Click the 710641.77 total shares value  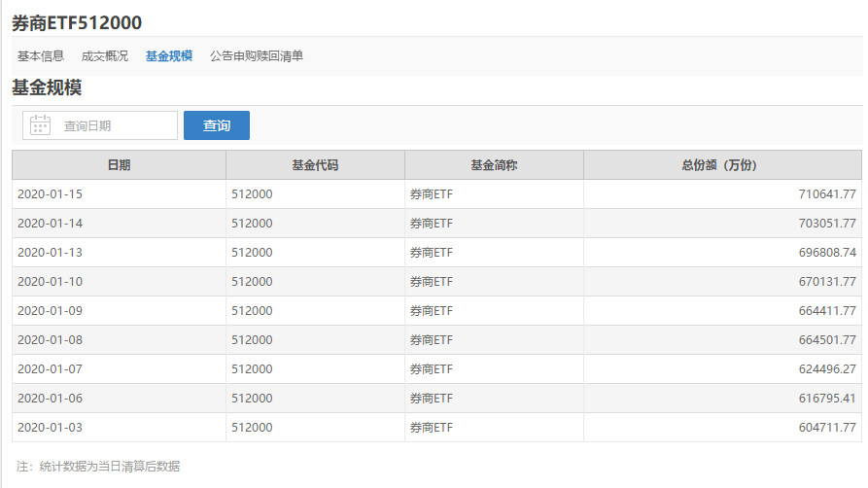(x=825, y=194)
